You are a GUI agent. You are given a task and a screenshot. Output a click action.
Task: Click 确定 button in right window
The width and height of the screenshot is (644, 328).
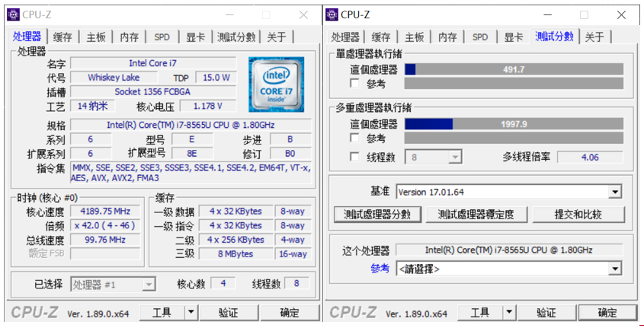pyautogui.click(x=607, y=313)
